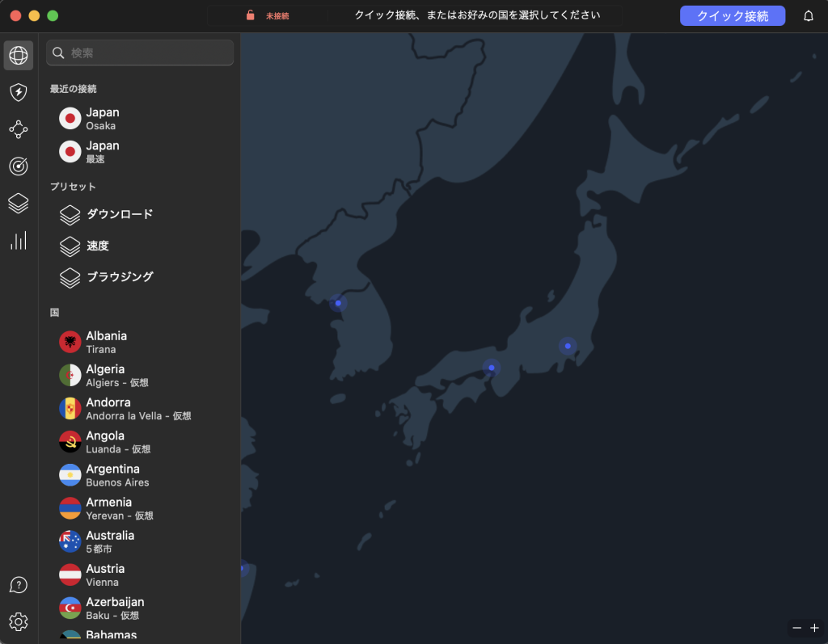Open the globe server map tab

pyautogui.click(x=19, y=55)
